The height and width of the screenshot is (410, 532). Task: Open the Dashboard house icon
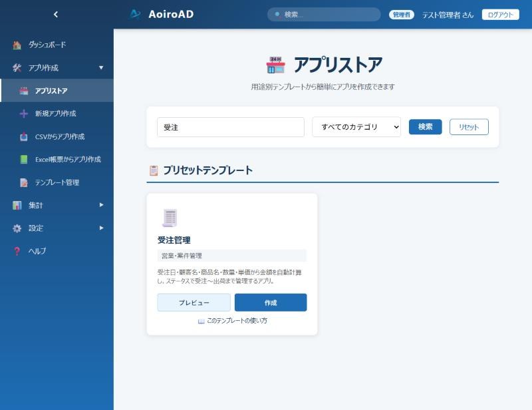17,45
